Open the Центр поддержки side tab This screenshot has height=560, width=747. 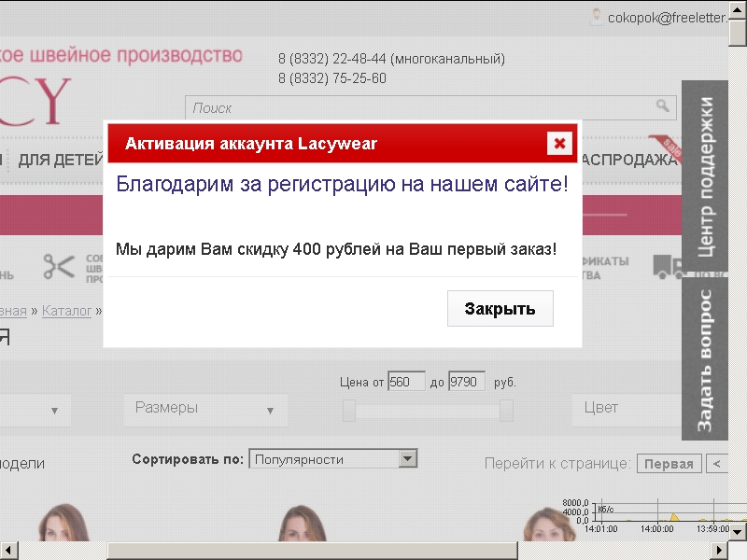coord(705,176)
